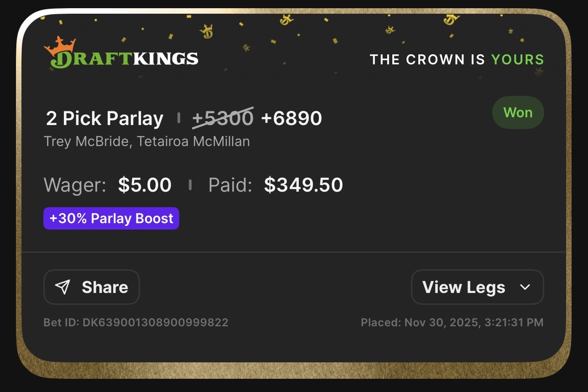Click THE CROWN IS YOURS banner text

coord(457,59)
